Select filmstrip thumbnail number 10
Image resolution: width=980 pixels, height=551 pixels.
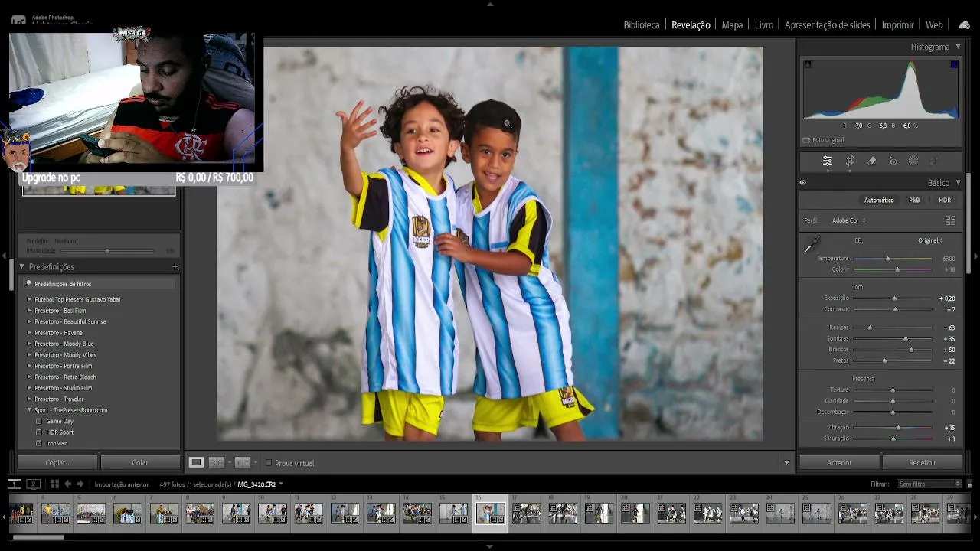pyautogui.click(x=273, y=513)
